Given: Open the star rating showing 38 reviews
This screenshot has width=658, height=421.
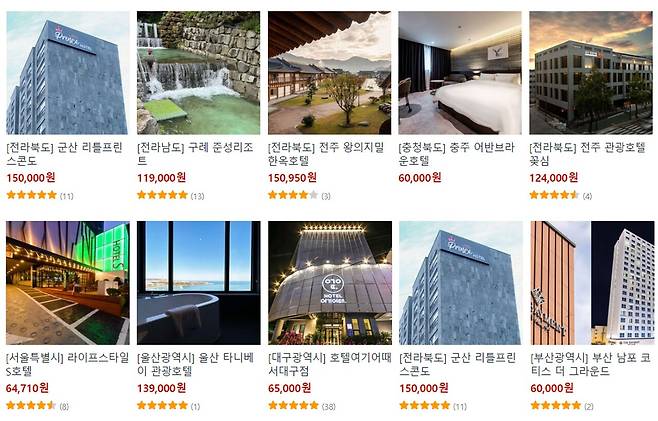Looking at the screenshot, I should pyautogui.click(x=301, y=406).
